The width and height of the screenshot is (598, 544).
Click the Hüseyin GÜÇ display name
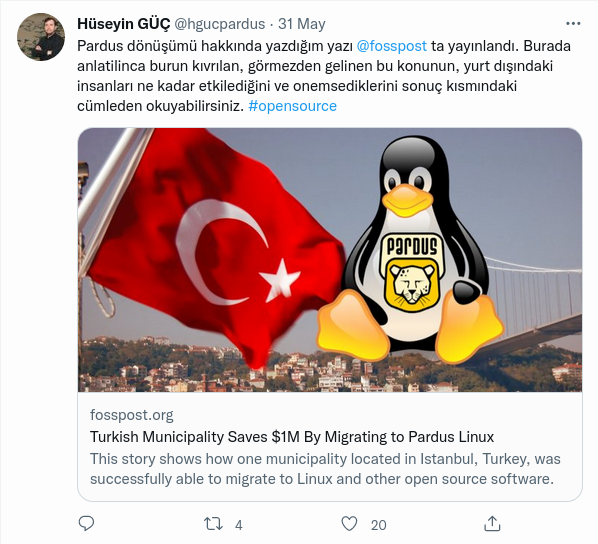tap(124, 24)
